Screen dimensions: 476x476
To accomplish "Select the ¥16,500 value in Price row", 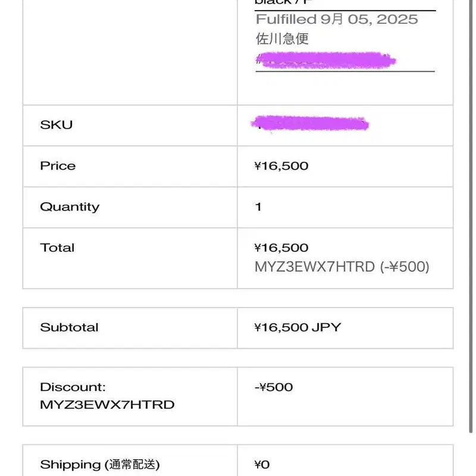I will tap(281, 166).
